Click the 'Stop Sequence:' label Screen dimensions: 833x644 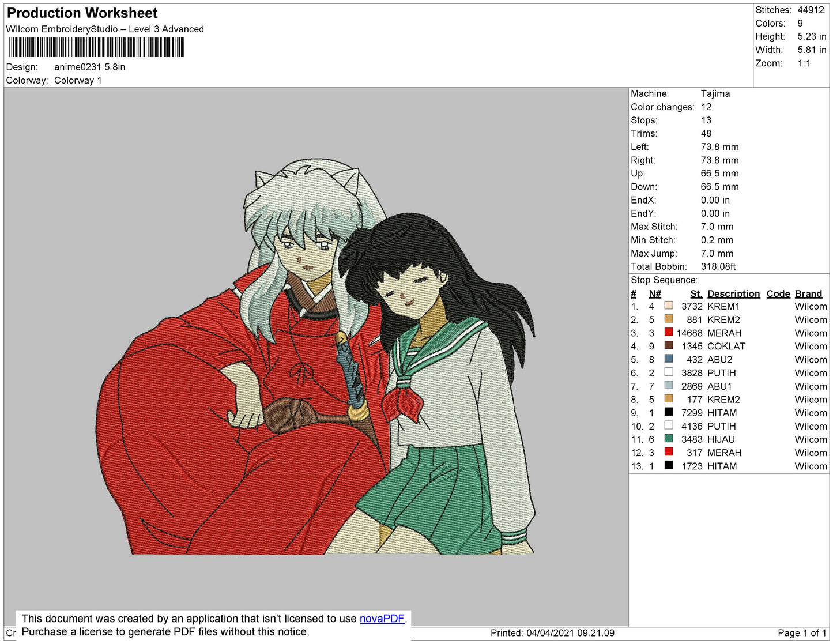664,280
